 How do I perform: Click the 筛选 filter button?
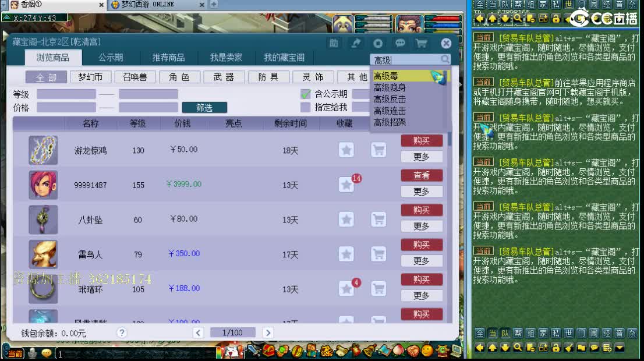(x=204, y=108)
